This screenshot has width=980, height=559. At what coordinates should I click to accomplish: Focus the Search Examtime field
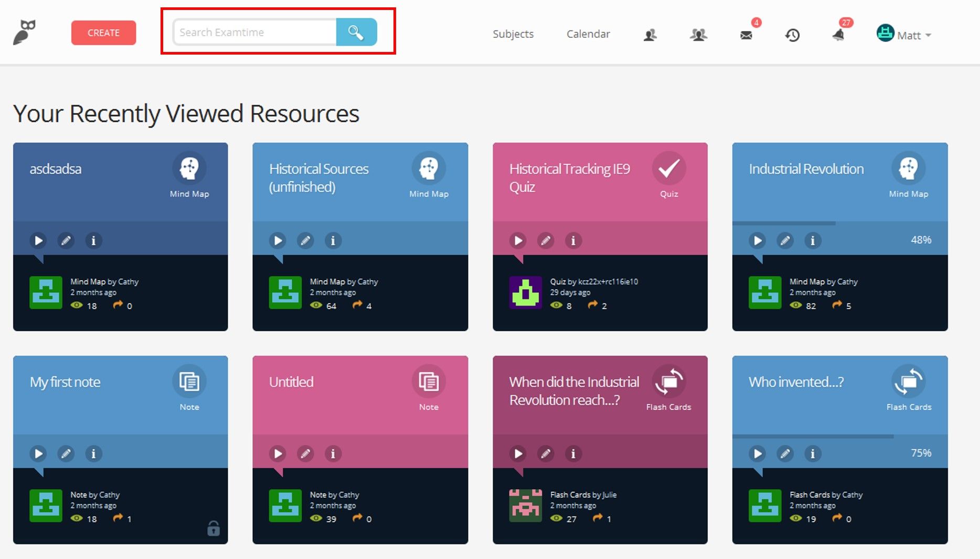point(255,33)
